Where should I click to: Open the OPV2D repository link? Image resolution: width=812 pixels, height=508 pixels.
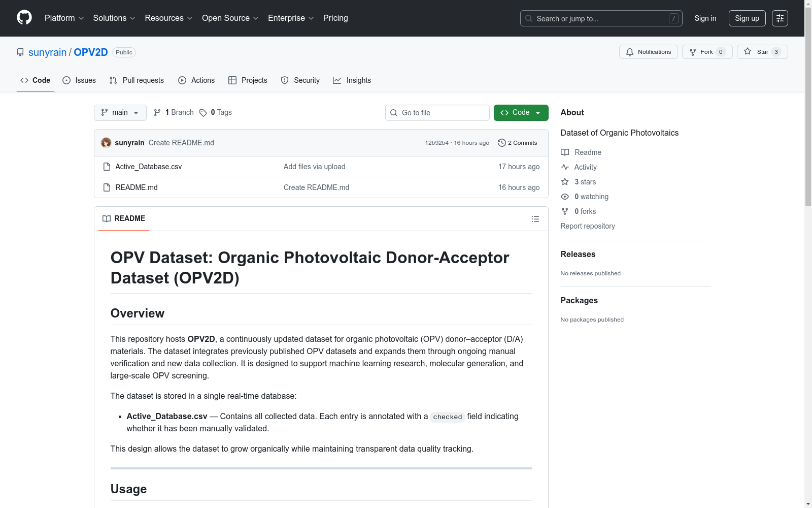91,52
